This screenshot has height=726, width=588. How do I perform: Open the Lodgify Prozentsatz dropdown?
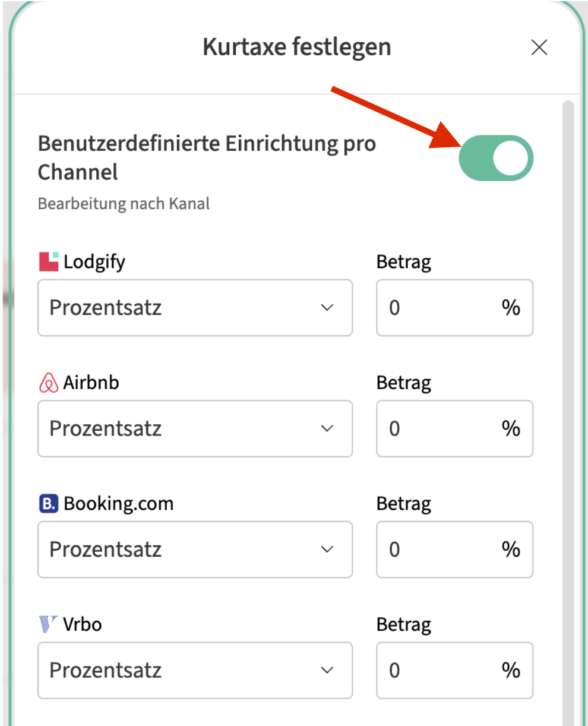coord(195,308)
